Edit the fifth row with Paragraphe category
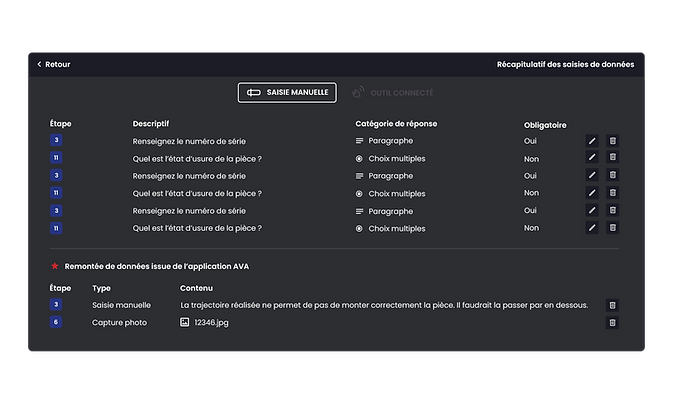The height and width of the screenshot is (403, 673). click(x=592, y=210)
